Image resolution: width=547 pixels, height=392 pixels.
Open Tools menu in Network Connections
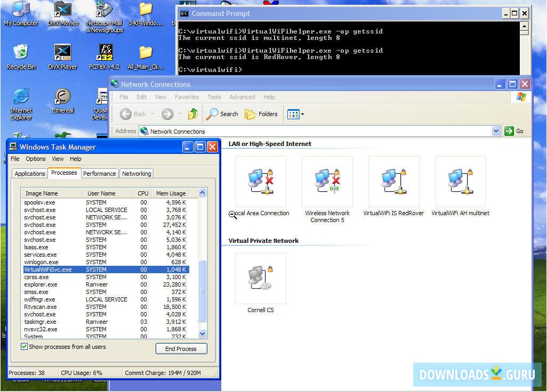point(214,97)
